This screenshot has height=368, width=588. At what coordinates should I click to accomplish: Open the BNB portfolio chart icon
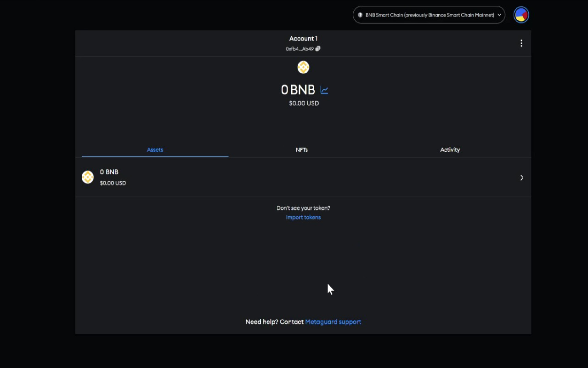[x=324, y=90]
